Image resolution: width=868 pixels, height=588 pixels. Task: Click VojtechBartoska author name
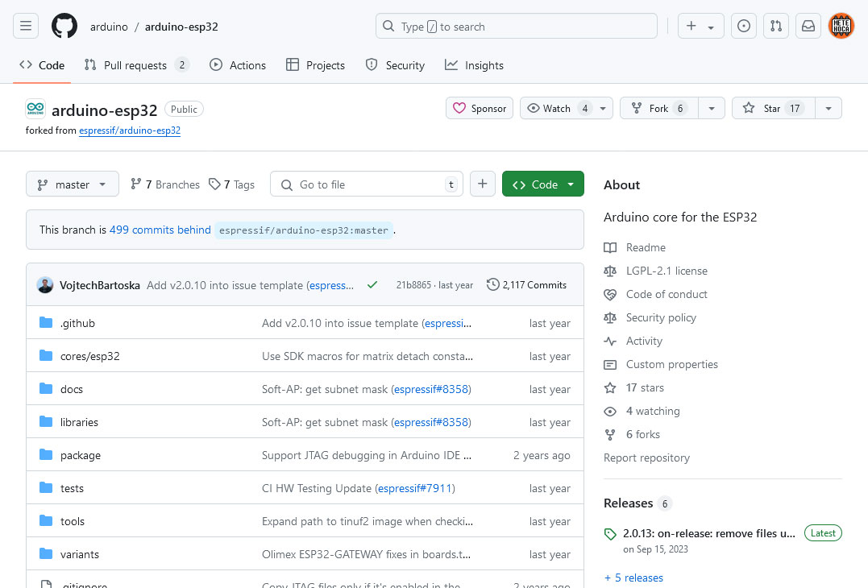coord(100,285)
